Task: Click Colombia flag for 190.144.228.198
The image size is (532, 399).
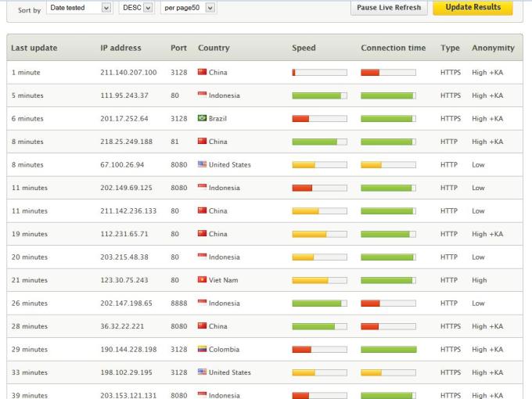Action: [202, 348]
